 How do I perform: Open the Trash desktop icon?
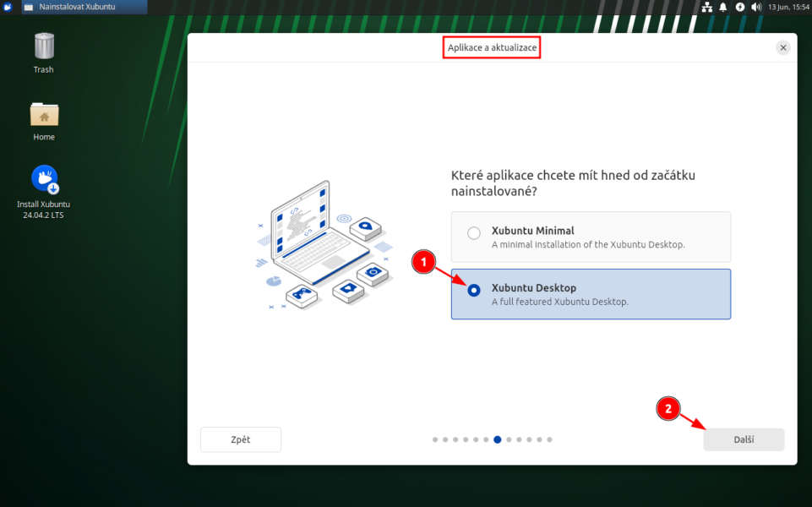[43, 52]
